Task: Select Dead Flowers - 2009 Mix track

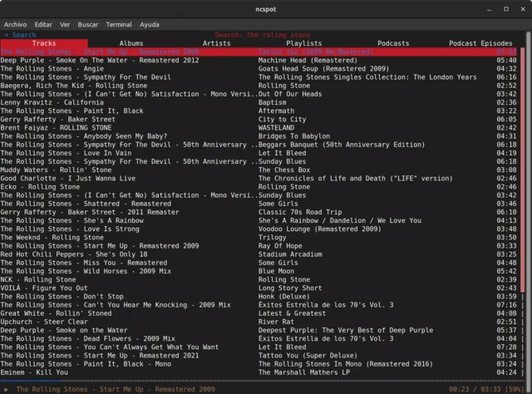Action: click(259, 338)
